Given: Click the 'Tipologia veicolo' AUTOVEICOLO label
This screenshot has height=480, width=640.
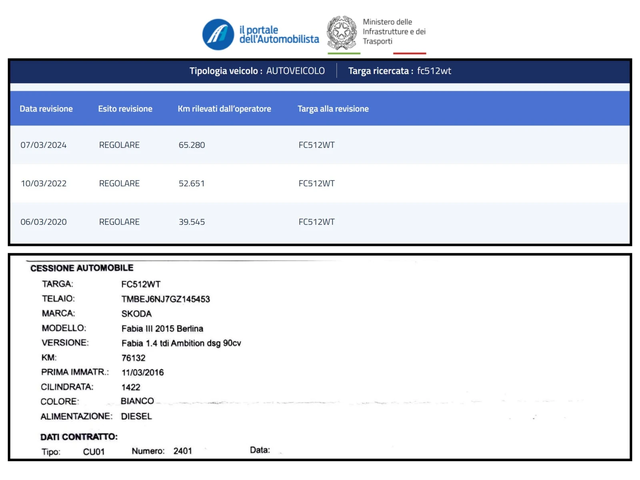Looking at the screenshot, I should 255,71.
